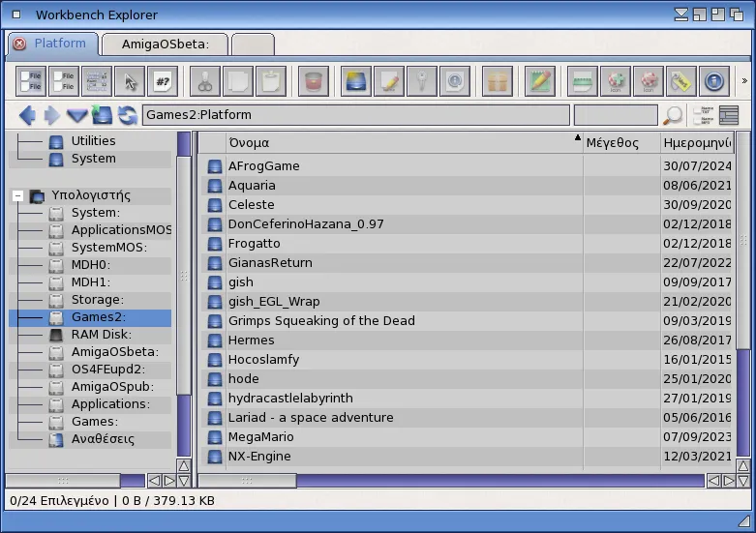Select the Celeste folder in file list
Image resolution: width=756 pixels, height=533 pixels.
pyautogui.click(x=251, y=205)
